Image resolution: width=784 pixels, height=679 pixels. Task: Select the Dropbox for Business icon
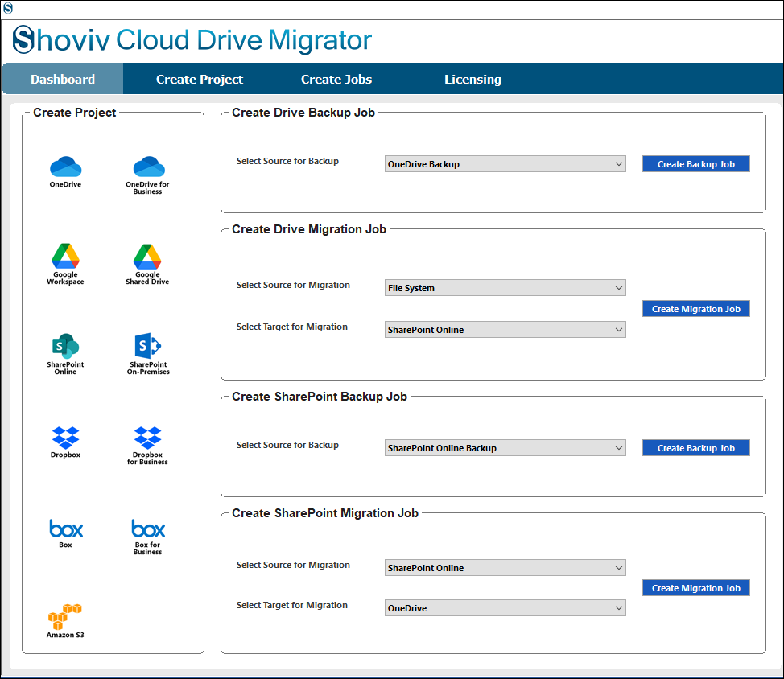147,446
